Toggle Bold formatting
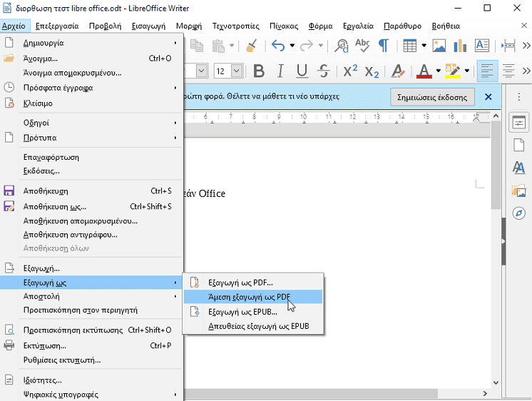The image size is (532, 401). (259, 71)
